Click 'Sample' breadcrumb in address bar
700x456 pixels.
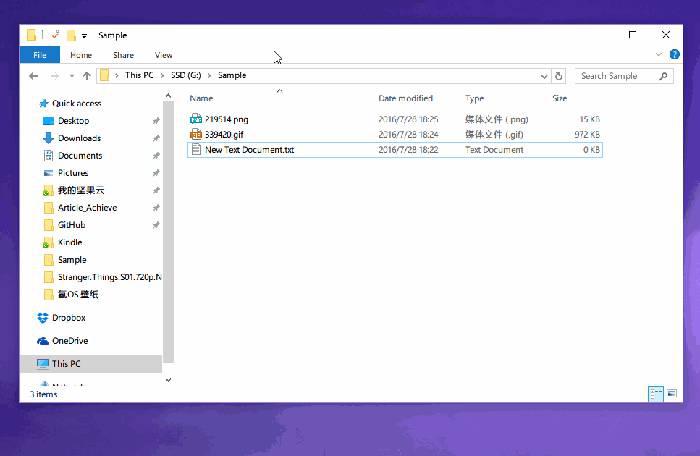click(232, 75)
